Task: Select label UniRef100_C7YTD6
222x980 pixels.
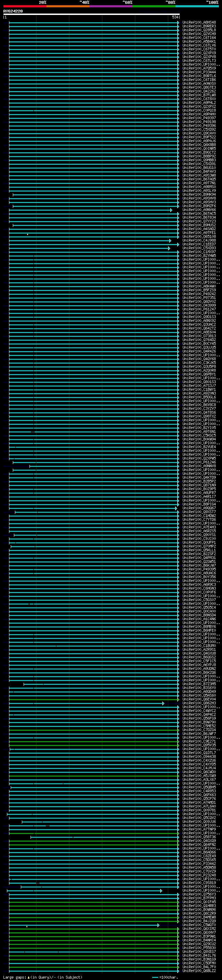Action: click(199, 520)
